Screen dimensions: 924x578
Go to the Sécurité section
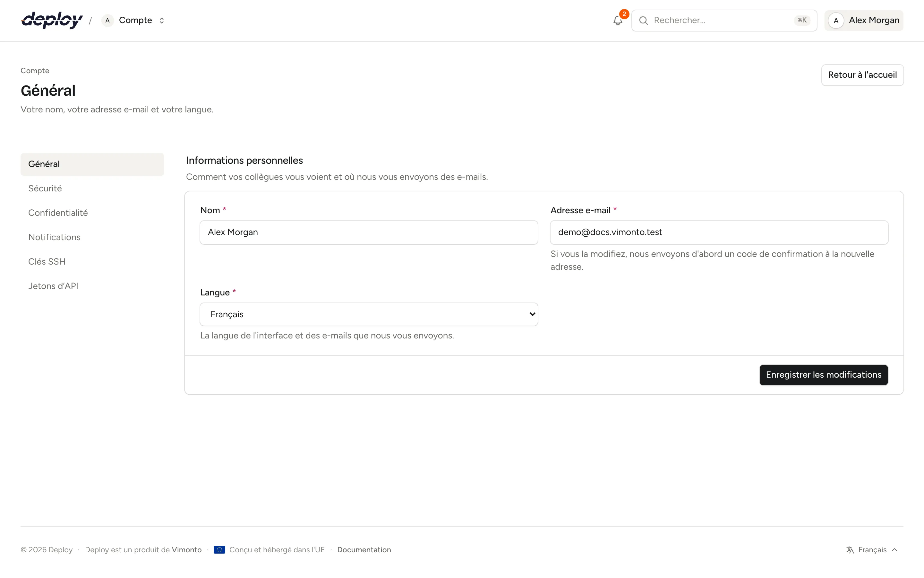[x=92, y=188]
